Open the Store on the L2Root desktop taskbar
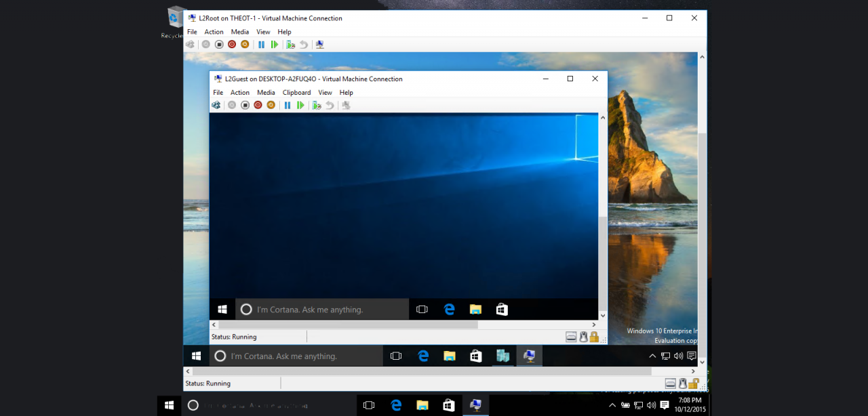868x416 pixels. [476, 356]
